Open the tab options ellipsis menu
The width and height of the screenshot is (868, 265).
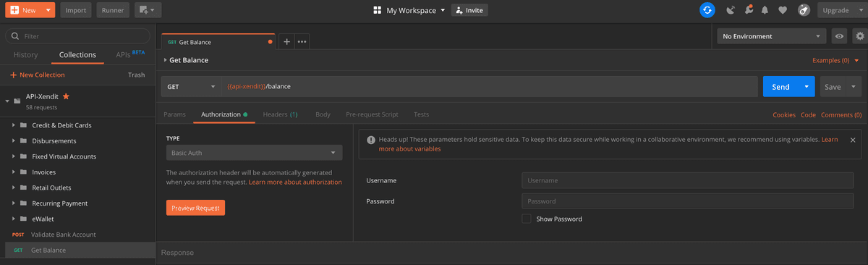(302, 41)
